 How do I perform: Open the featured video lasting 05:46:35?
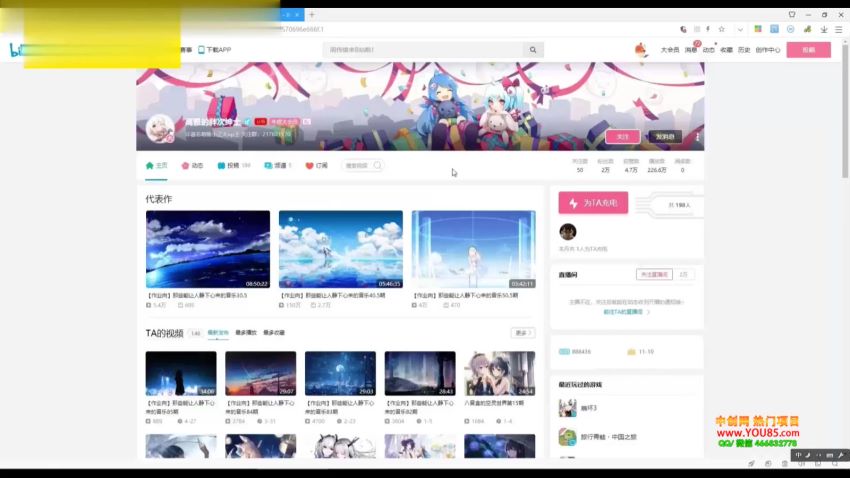[340, 249]
